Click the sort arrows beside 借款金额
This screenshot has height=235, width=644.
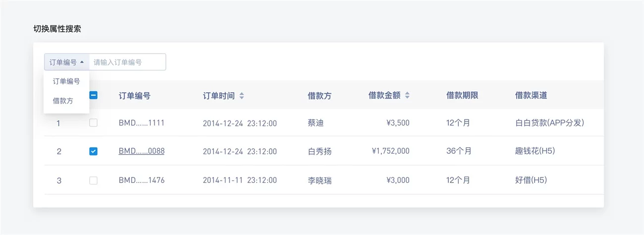pyautogui.click(x=407, y=96)
